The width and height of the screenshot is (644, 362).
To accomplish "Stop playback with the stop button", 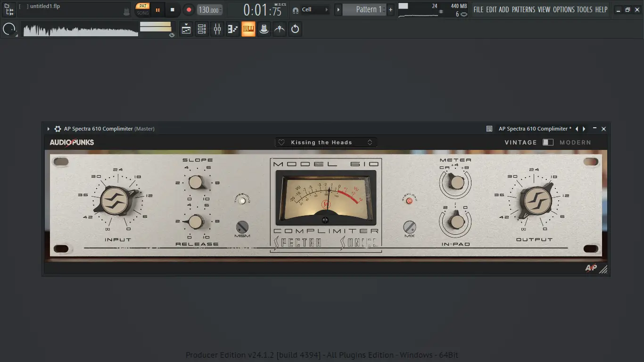I will coord(173,9).
